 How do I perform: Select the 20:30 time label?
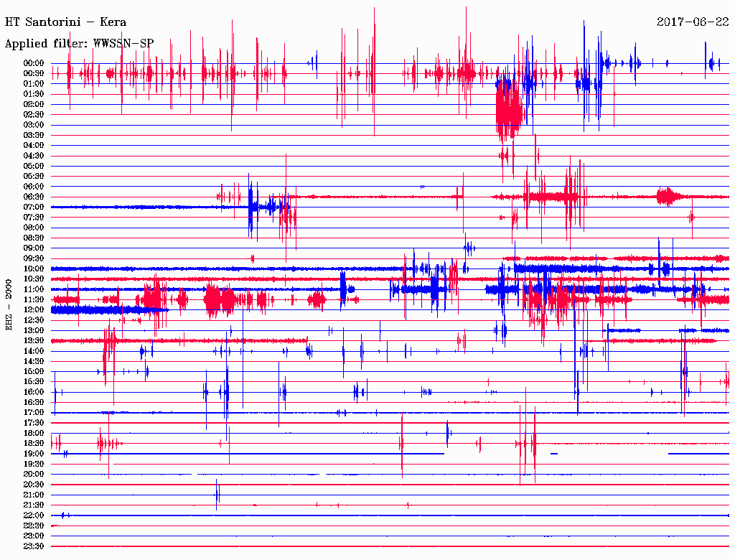(x=34, y=485)
